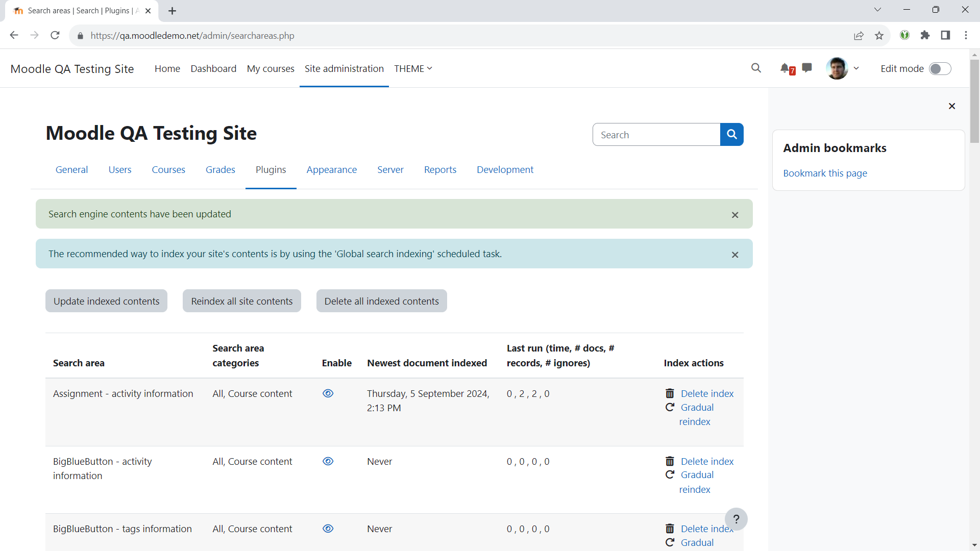Click Bookmark this page link
The image size is (980, 551).
point(825,173)
